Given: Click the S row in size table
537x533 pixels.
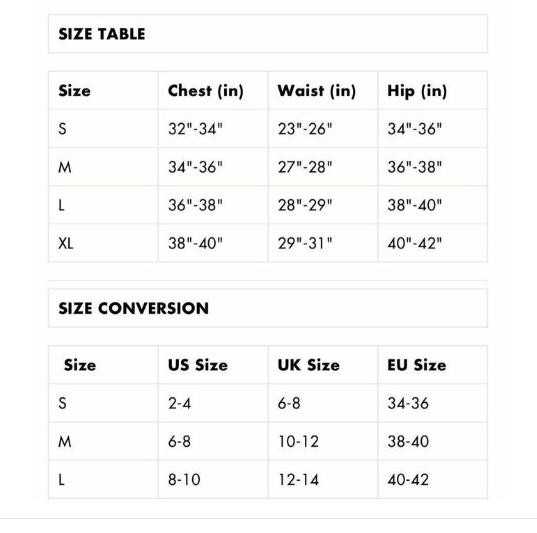Looking at the screenshot, I should point(268,129).
